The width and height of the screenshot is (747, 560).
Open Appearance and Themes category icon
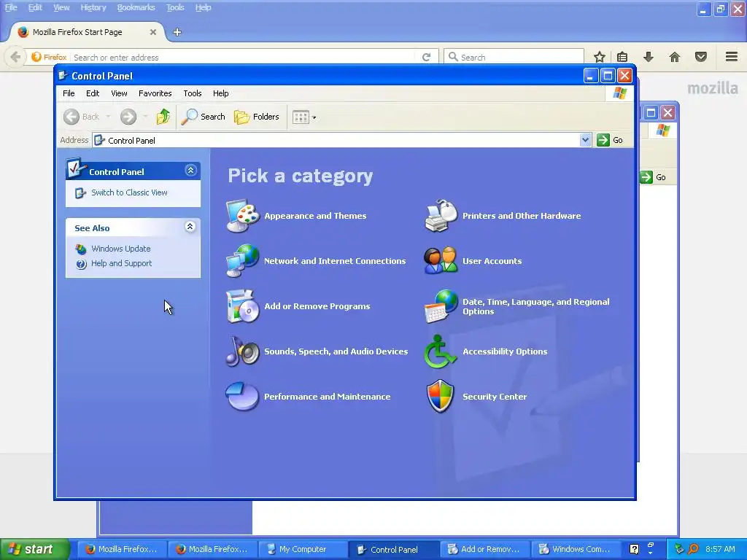(242, 216)
